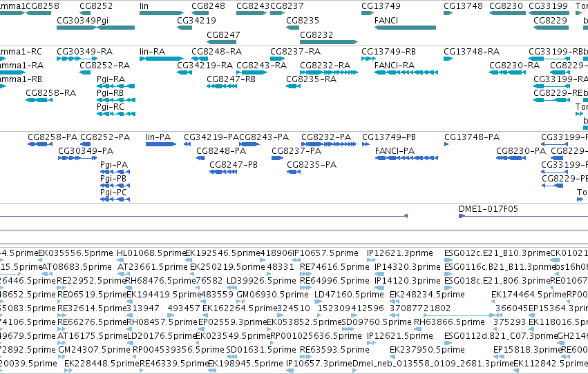
Task: Select the CG8235-RA transcript label
Action: [311, 79]
